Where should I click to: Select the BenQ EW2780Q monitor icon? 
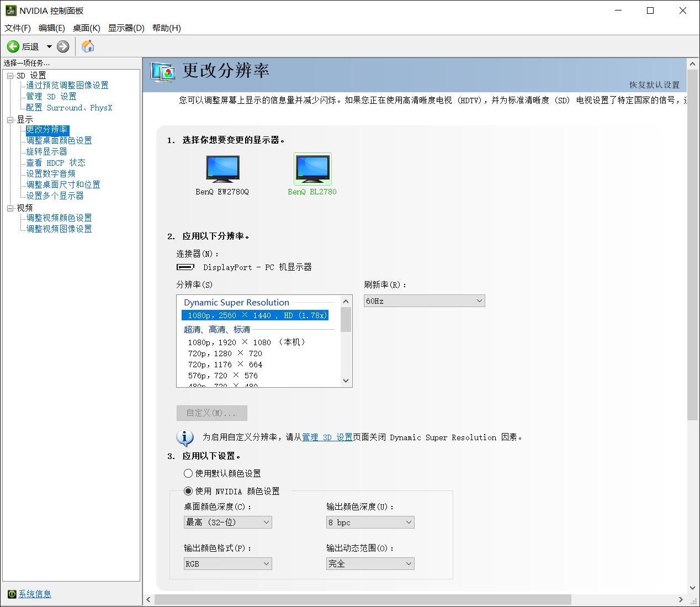[222, 168]
